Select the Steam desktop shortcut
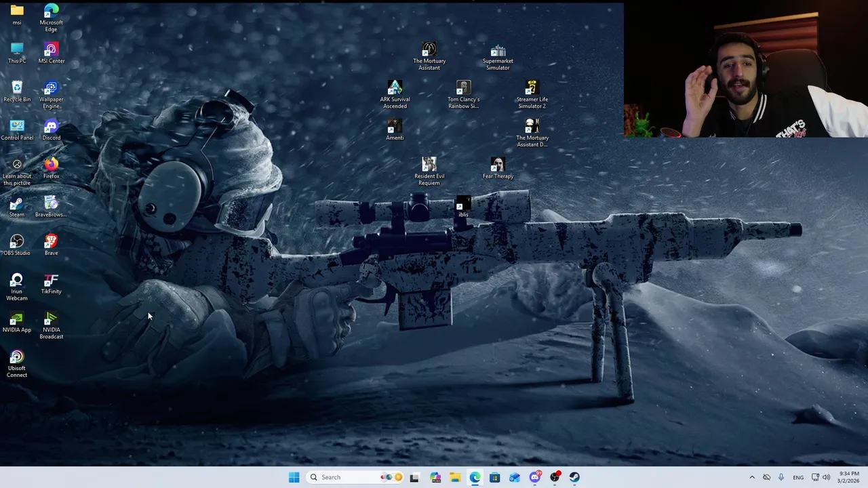The width and height of the screenshot is (868, 488). (17, 207)
